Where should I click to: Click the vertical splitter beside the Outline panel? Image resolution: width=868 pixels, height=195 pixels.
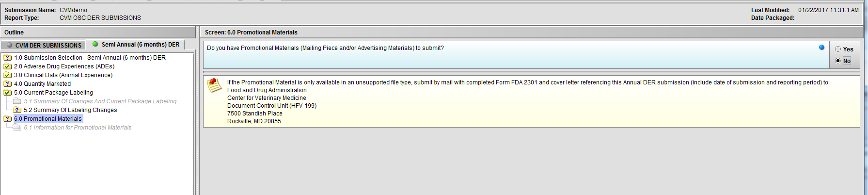click(197, 112)
